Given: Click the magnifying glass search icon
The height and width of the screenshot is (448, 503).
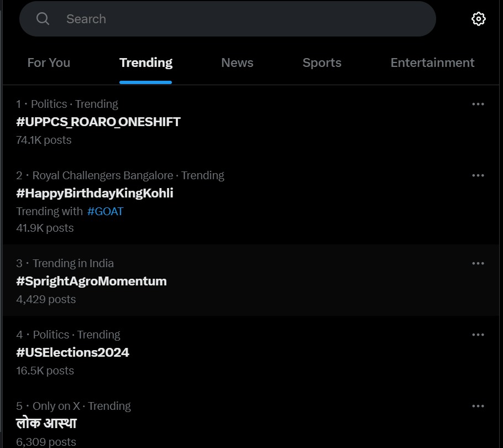Looking at the screenshot, I should [43, 19].
